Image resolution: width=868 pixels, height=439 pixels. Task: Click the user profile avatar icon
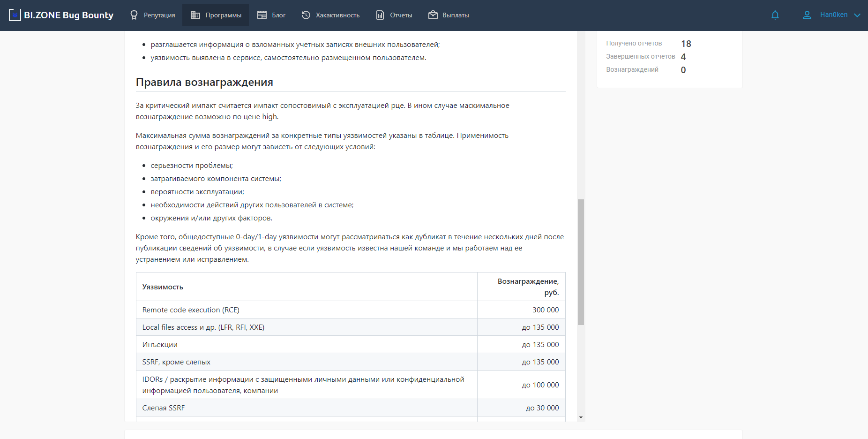point(807,15)
